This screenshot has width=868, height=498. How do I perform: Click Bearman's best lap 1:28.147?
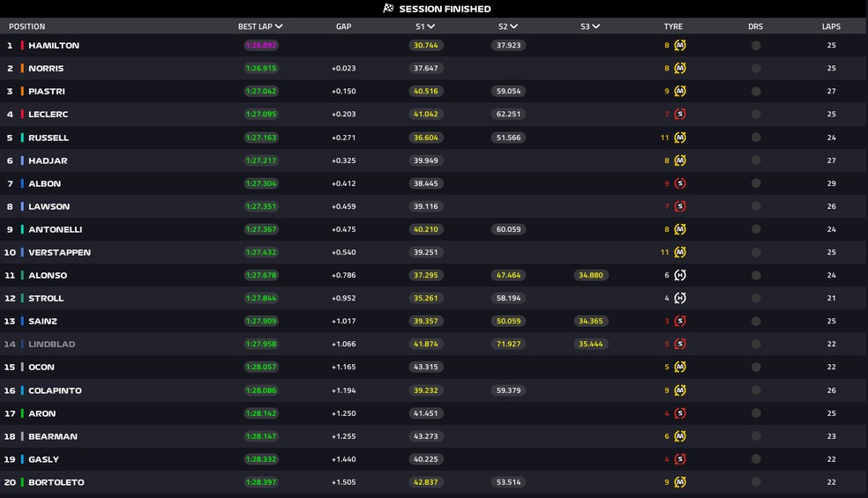[x=261, y=436]
